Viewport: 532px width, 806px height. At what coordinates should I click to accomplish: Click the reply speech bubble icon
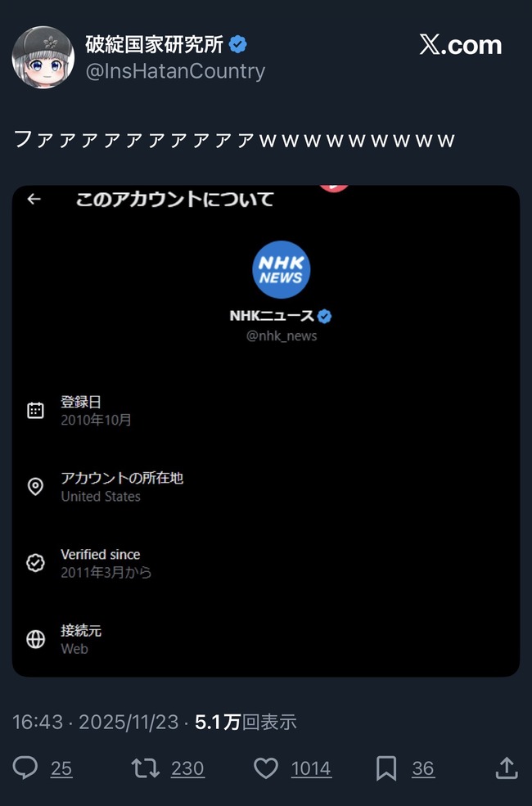pos(25,768)
